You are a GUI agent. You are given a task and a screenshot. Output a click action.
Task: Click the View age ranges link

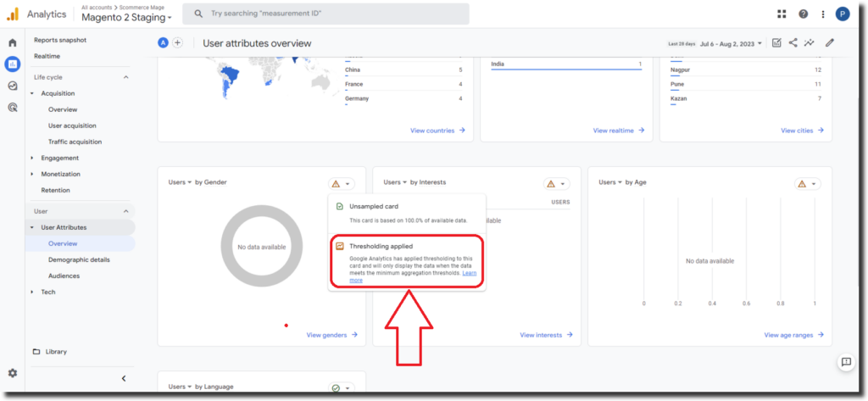point(793,335)
